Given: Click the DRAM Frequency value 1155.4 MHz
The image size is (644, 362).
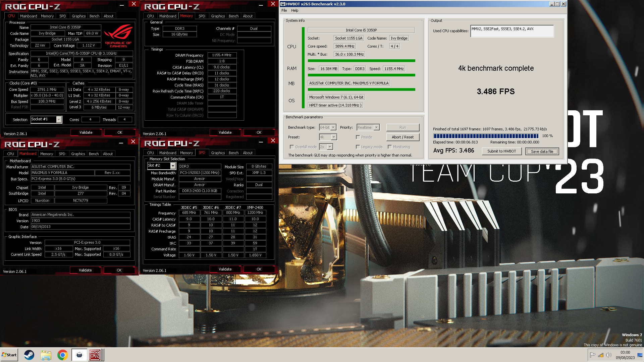Looking at the screenshot, I should click(x=222, y=55).
